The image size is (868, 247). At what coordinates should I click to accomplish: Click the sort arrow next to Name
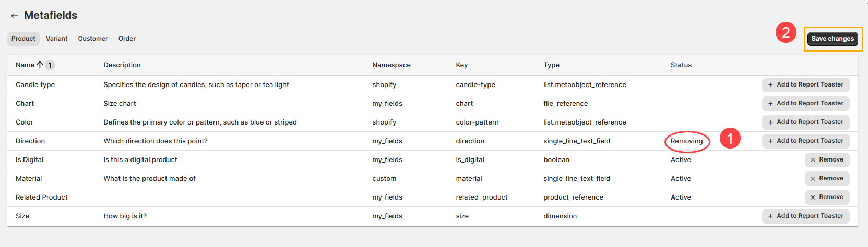40,65
